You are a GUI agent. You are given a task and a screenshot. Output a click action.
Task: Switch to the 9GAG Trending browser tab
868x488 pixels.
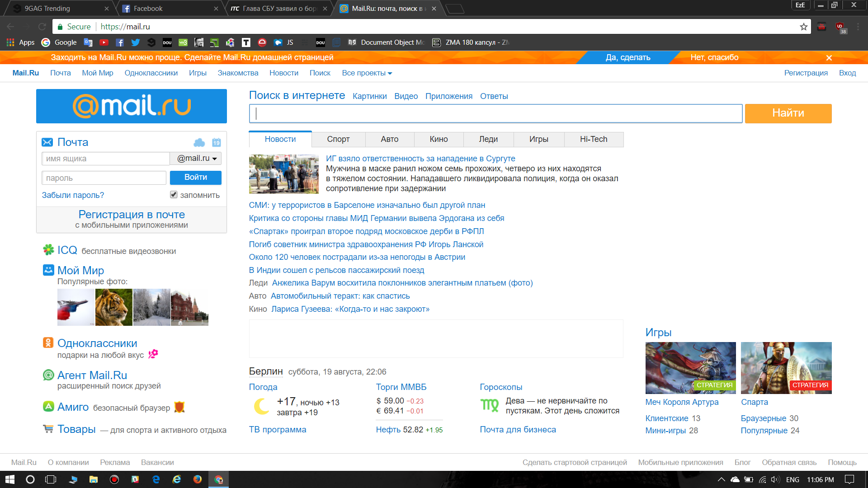(x=59, y=8)
